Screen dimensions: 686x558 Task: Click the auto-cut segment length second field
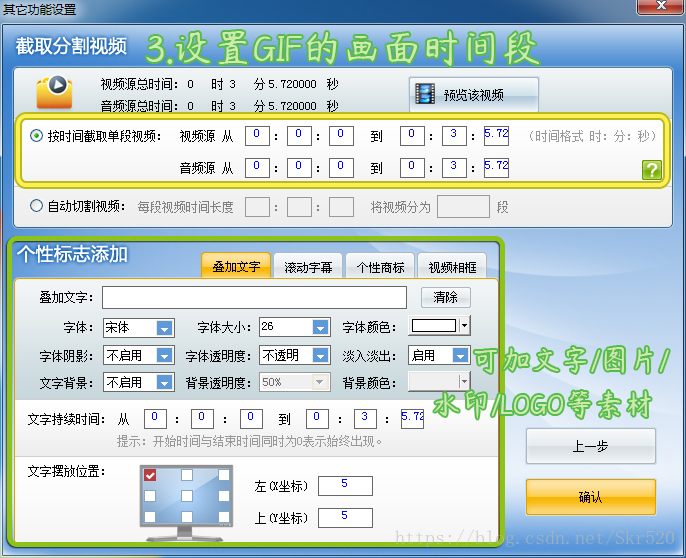click(x=341, y=207)
